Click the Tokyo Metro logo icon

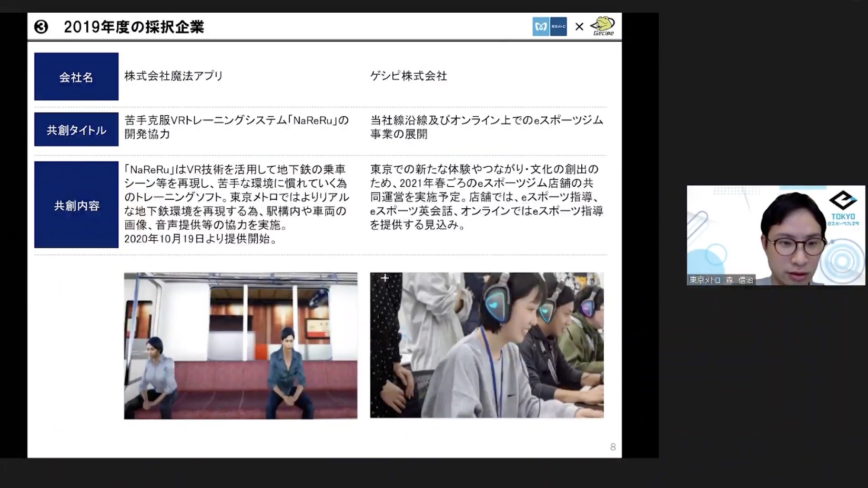(549, 27)
